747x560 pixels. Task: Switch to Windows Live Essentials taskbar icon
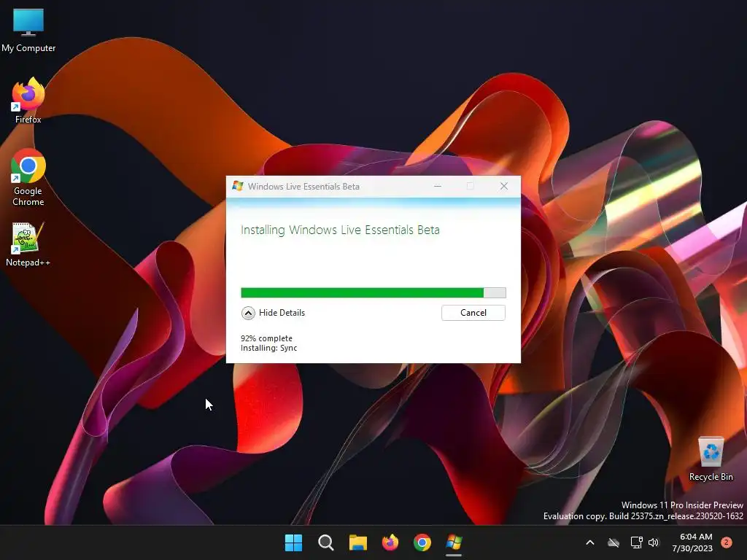pyautogui.click(x=454, y=542)
